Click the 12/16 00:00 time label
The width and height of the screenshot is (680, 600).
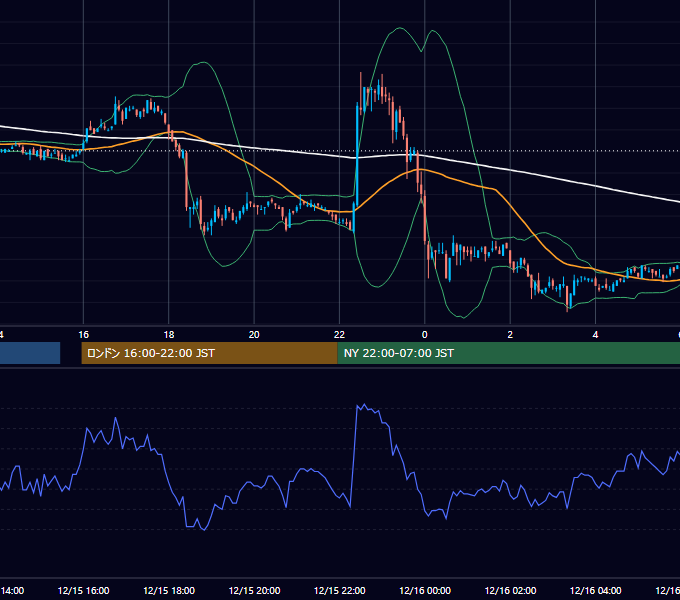(x=425, y=590)
